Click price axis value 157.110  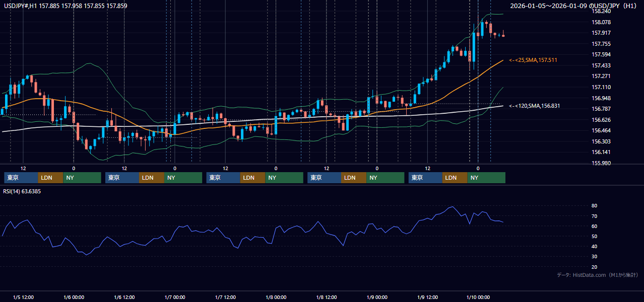pyautogui.click(x=601, y=87)
